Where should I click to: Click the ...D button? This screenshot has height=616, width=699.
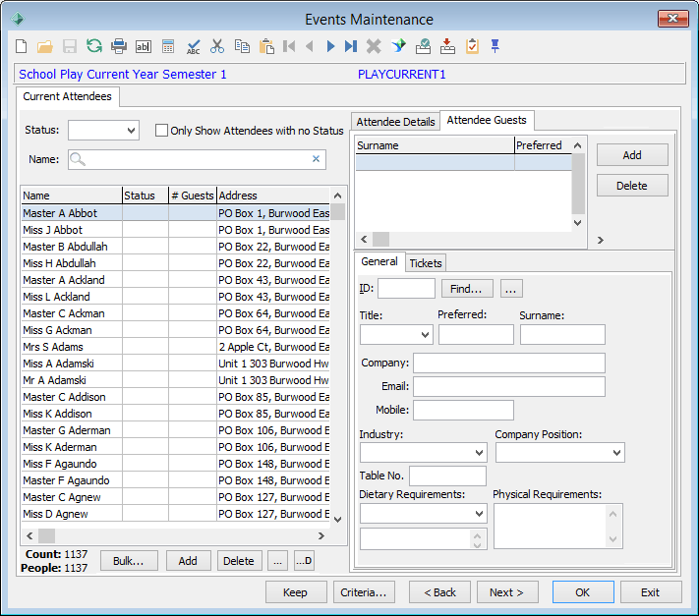click(x=304, y=561)
